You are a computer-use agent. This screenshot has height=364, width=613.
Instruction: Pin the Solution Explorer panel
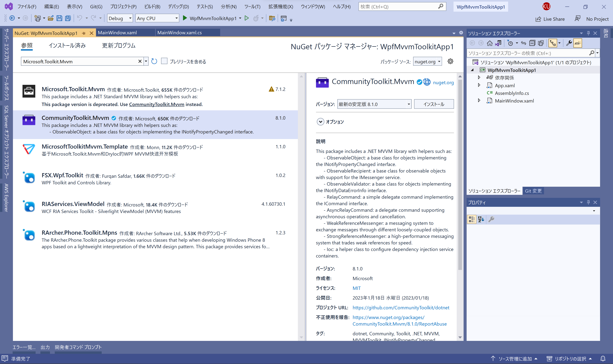(588, 33)
